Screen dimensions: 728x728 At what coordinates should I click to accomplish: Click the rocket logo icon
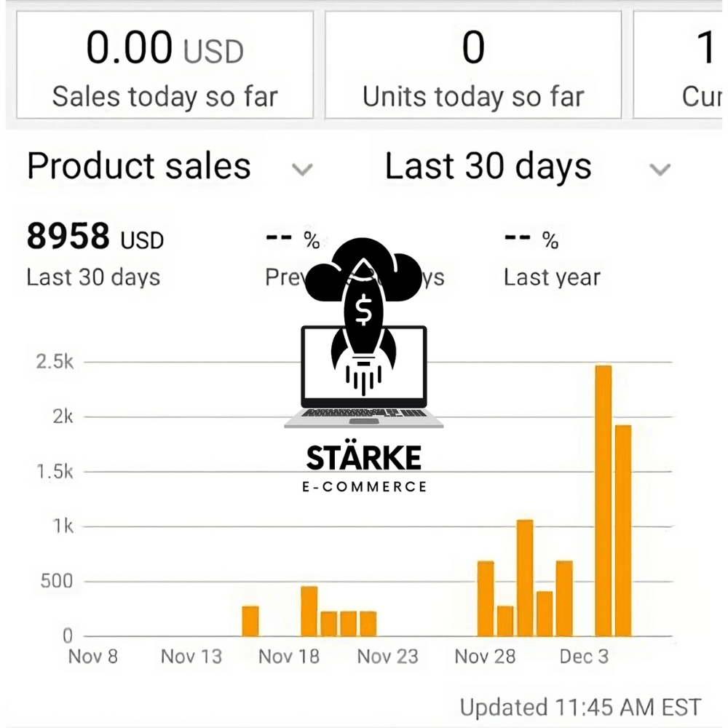(x=363, y=316)
